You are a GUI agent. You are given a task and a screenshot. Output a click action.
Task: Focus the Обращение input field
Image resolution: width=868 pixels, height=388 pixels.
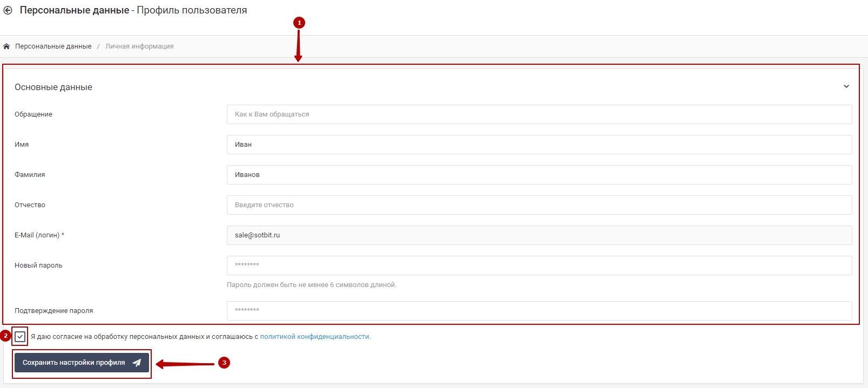click(x=539, y=114)
